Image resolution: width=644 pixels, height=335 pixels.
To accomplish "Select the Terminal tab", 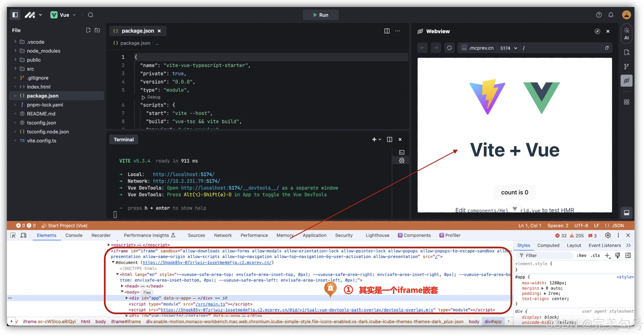I will (124, 139).
